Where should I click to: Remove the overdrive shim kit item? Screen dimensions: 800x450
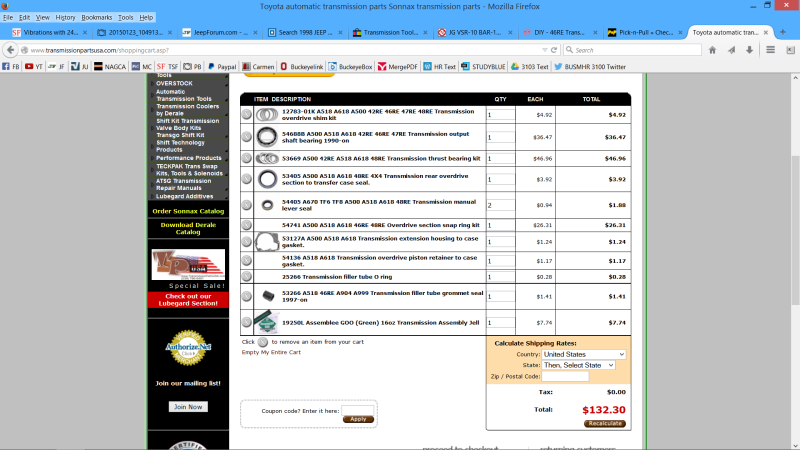coord(246,114)
